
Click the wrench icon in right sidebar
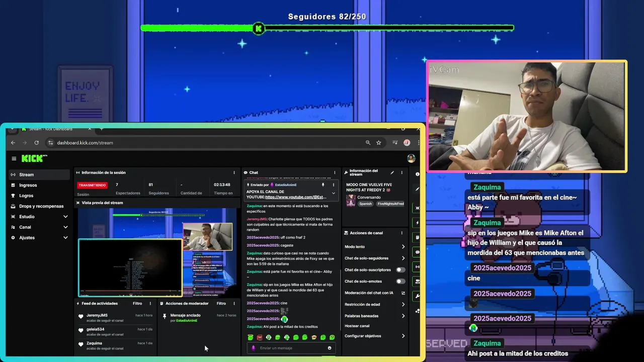pyautogui.click(x=418, y=296)
